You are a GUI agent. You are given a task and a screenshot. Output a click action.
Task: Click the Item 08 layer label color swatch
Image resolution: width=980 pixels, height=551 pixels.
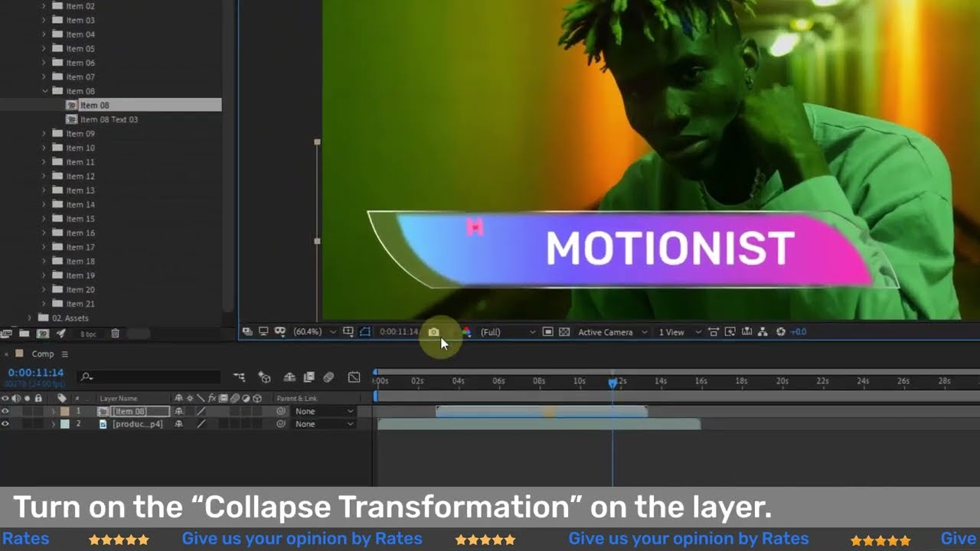tap(65, 412)
